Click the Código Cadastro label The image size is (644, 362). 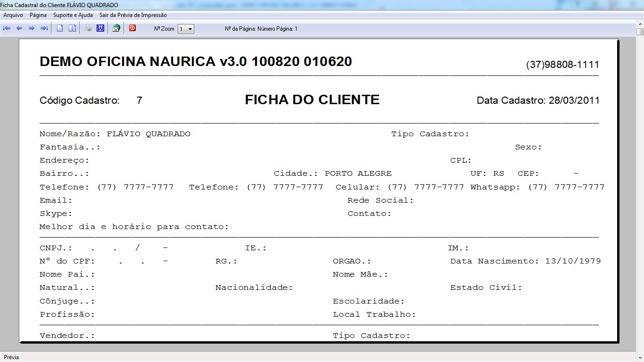[x=80, y=100]
